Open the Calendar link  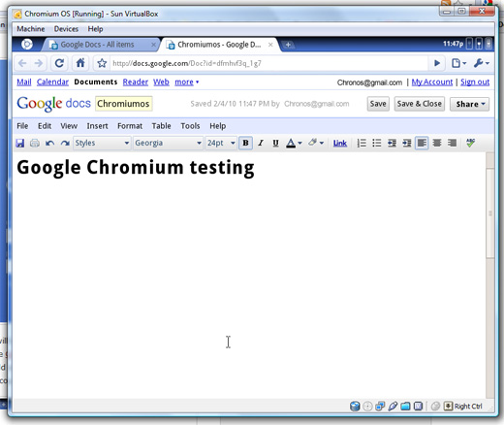pyautogui.click(x=52, y=82)
